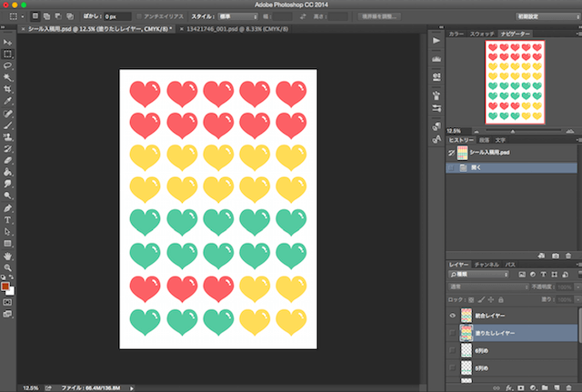Hide the 統合レイヤー layer eye icon
This screenshot has width=582, height=392.
[x=452, y=316]
